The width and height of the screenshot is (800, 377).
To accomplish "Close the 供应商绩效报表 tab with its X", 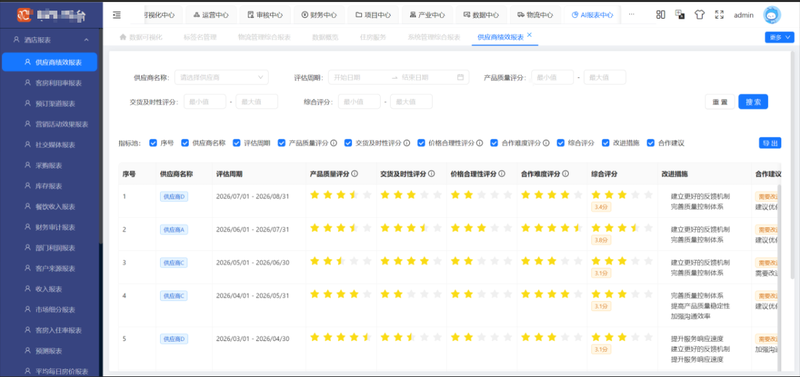I will 530,35.
